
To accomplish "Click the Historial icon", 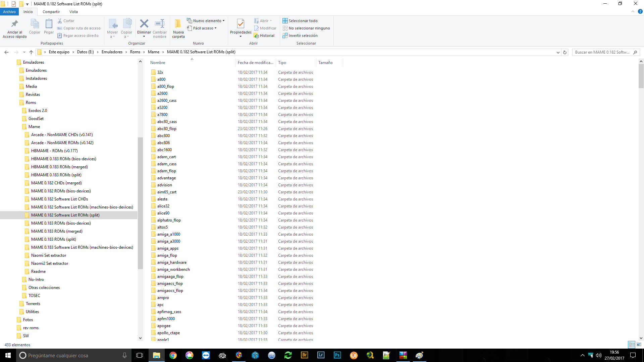I will 256,36.
